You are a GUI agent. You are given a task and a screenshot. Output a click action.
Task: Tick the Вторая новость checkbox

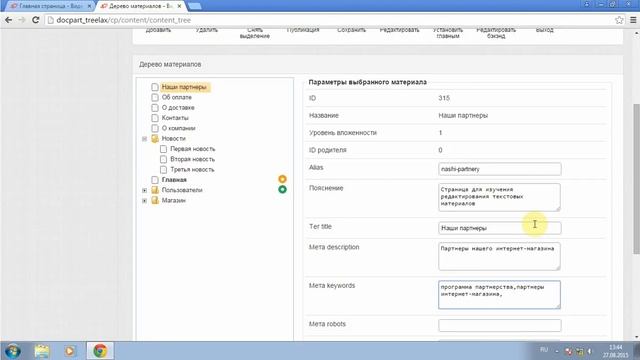click(x=163, y=159)
